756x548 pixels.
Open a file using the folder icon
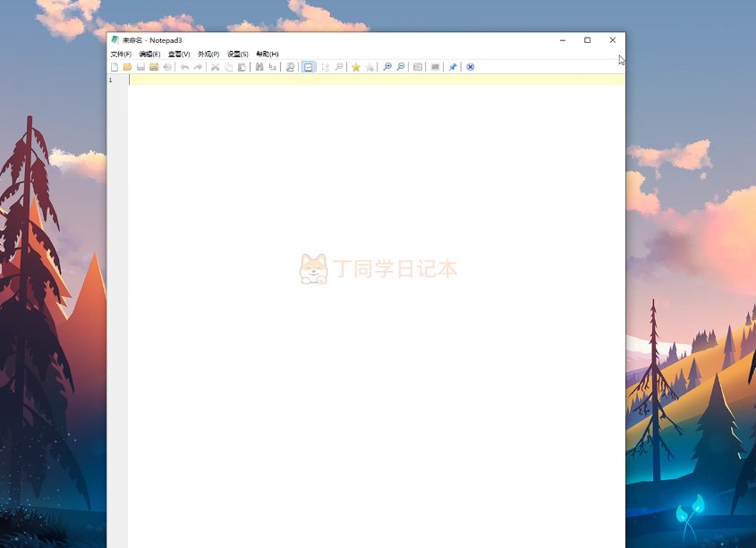click(127, 67)
